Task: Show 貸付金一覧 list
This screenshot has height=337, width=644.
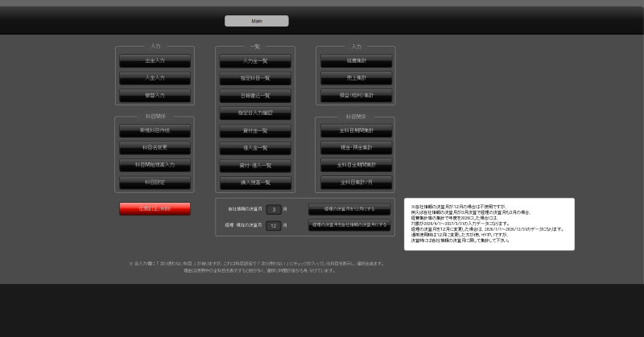Action: tap(255, 131)
